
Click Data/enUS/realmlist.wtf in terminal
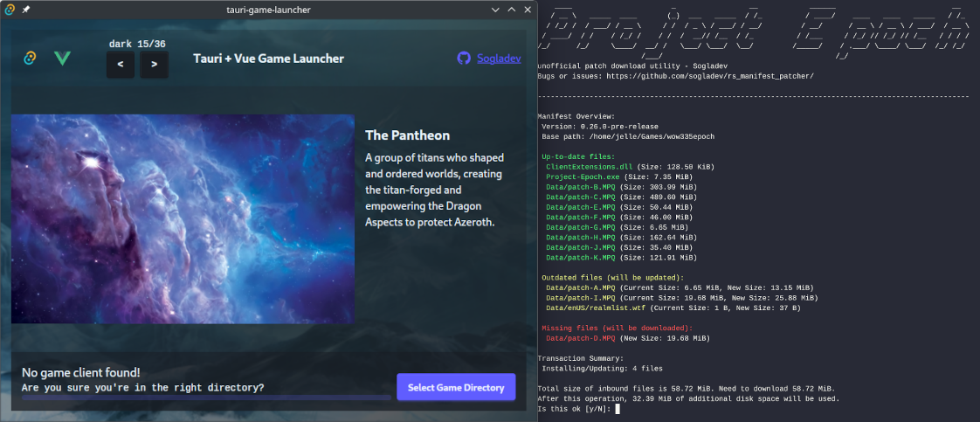click(x=596, y=308)
